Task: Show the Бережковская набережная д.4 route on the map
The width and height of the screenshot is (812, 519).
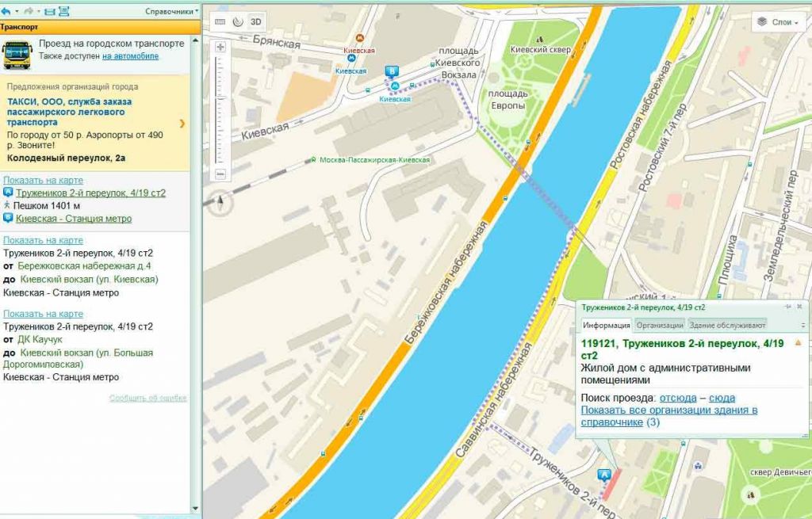Action: tap(43, 240)
